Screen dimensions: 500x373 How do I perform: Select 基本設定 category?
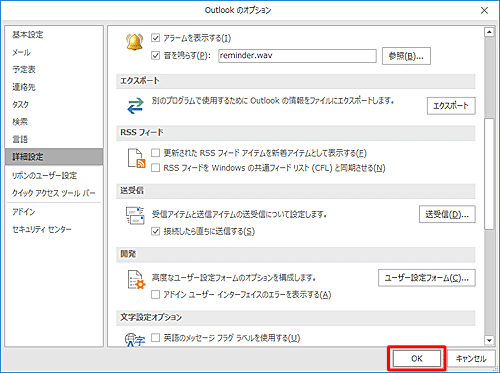tap(54, 35)
